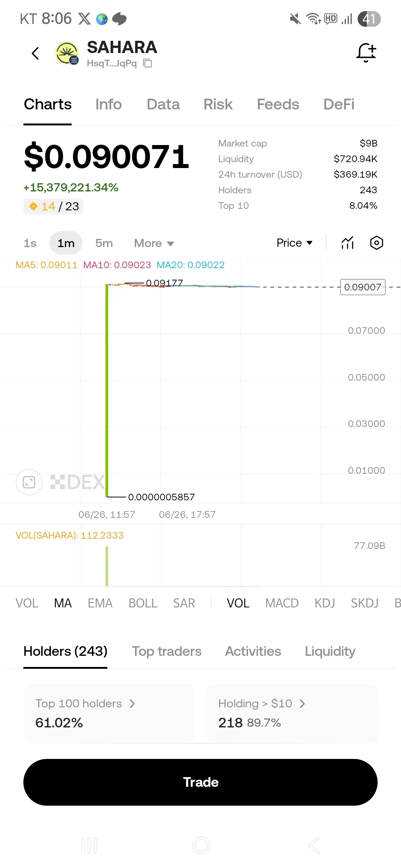The width and height of the screenshot is (401, 868).
Task: Switch to the Risk tab
Action: 218,105
